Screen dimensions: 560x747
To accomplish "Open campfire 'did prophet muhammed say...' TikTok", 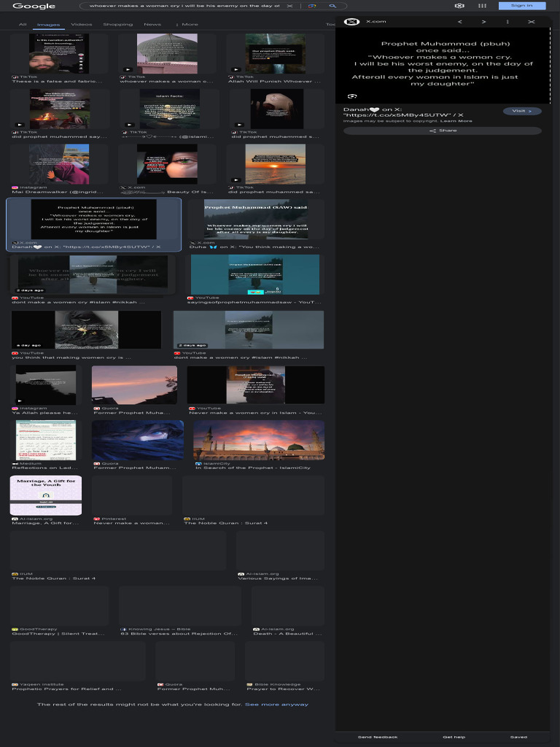I will point(59,109).
